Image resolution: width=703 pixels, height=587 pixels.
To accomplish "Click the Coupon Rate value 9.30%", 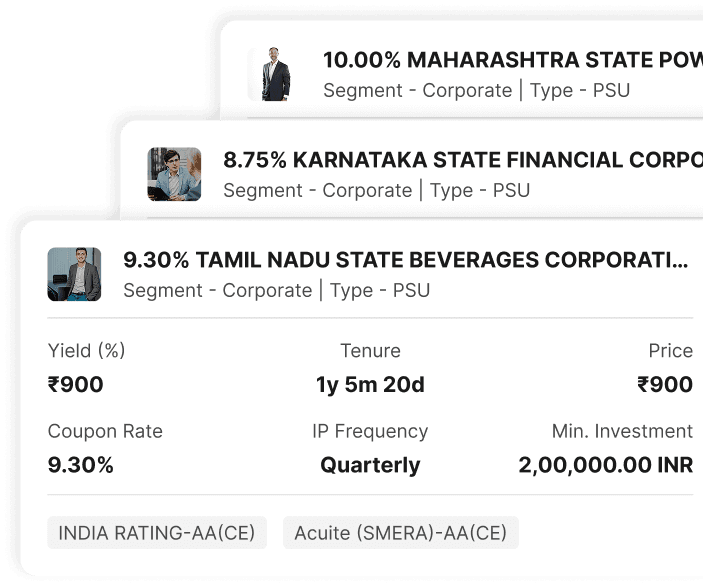I will [x=81, y=465].
